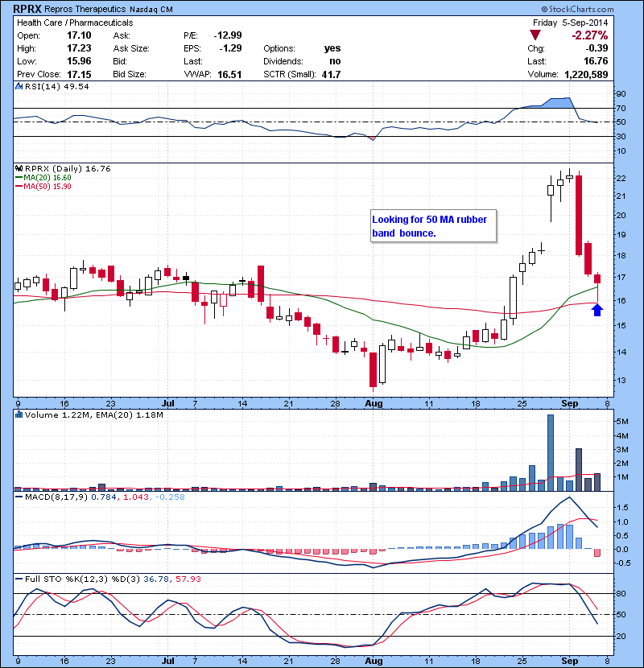Image resolution: width=644 pixels, height=668 pixels.
Task: Click the RSI(14) panel legend marker
Action: 19,86
